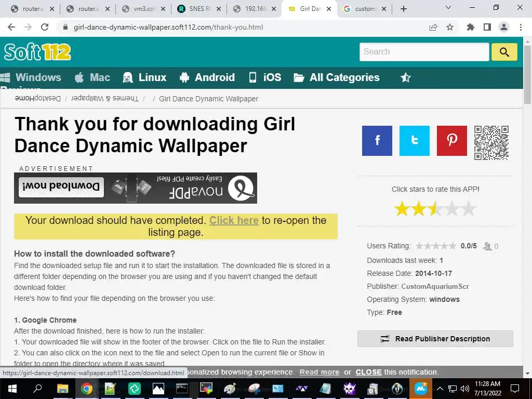This screenshot has width=532, height=399.
Task: Open taskbar search
Action: pyautogui.click(x=37, y=388)
